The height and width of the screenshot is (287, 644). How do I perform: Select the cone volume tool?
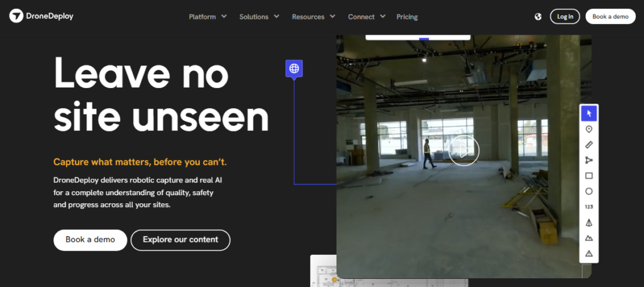pyautogui.click(x=589, y=223)
